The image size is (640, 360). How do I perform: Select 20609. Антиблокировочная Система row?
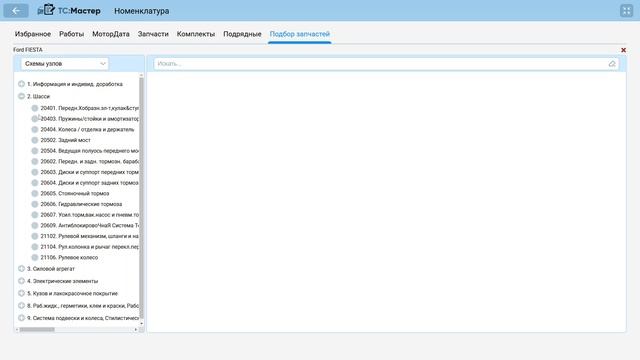(89, 225)
